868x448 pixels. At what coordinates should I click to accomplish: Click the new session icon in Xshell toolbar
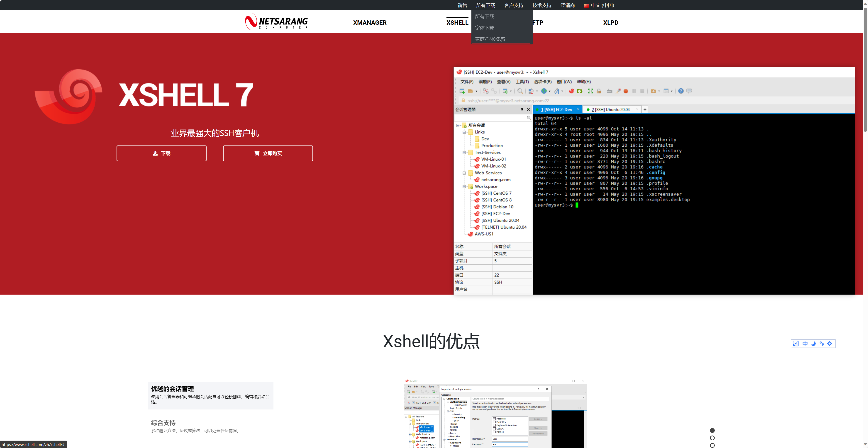[462, 91]
